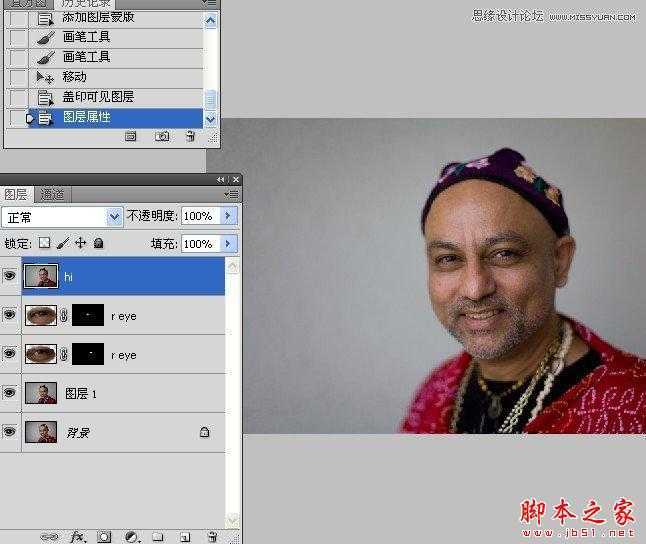Click the Layers list scroll up arrow
Screen dimensions: 646x544
coord(233,267)
